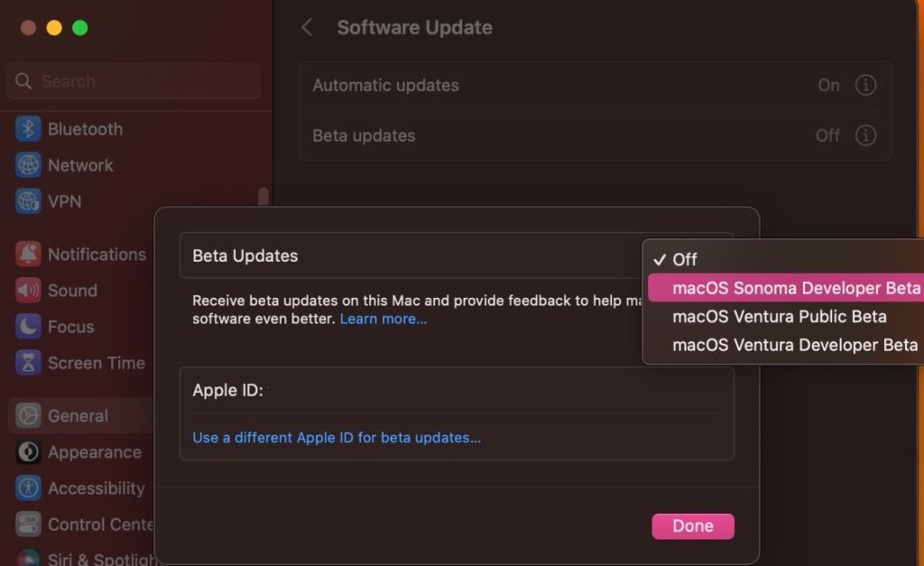The width and height of the screenshot is (924, 566).
Task: Use a different Apple ID link
Action: (x=337, y=438)
